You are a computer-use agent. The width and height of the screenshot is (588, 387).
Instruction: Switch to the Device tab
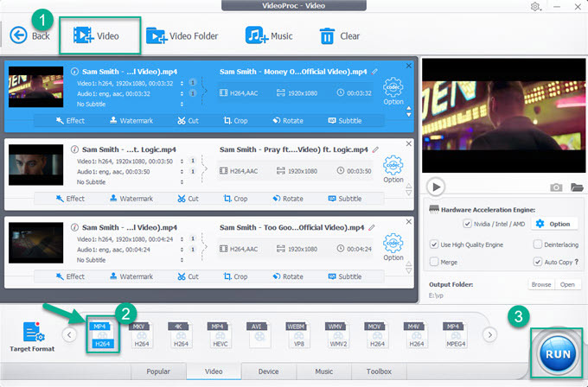point(269,371)
